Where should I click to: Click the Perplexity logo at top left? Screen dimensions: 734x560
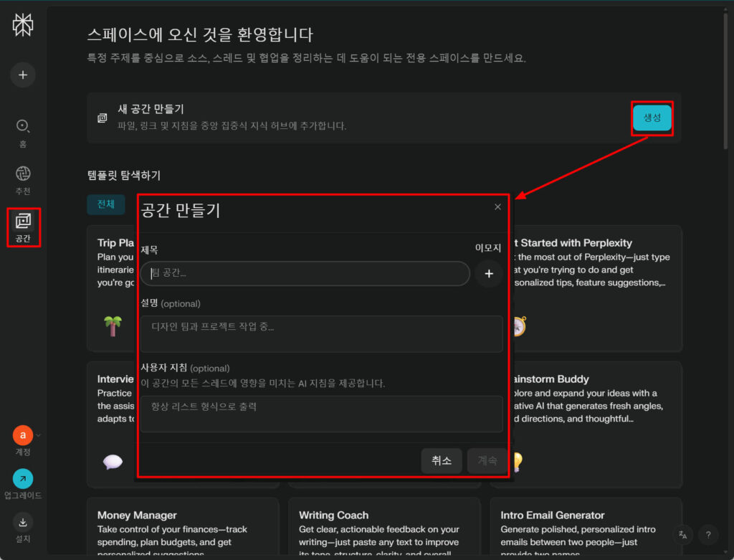tap(22, 24)
